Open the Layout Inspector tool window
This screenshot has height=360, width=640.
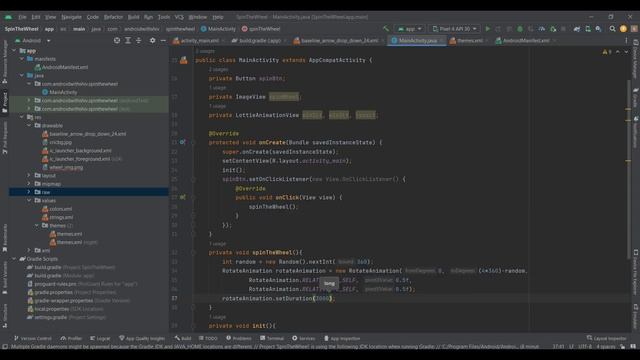click(607, 338)
